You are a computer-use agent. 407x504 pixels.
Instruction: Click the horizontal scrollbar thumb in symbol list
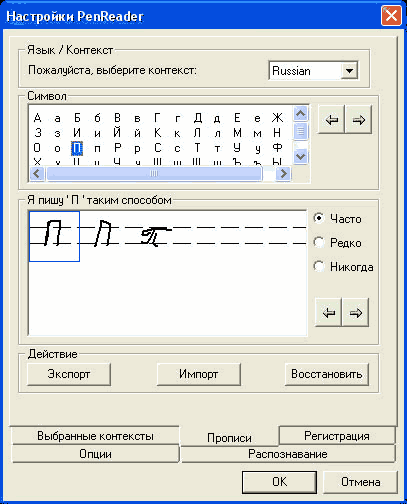tap(154, 173)
